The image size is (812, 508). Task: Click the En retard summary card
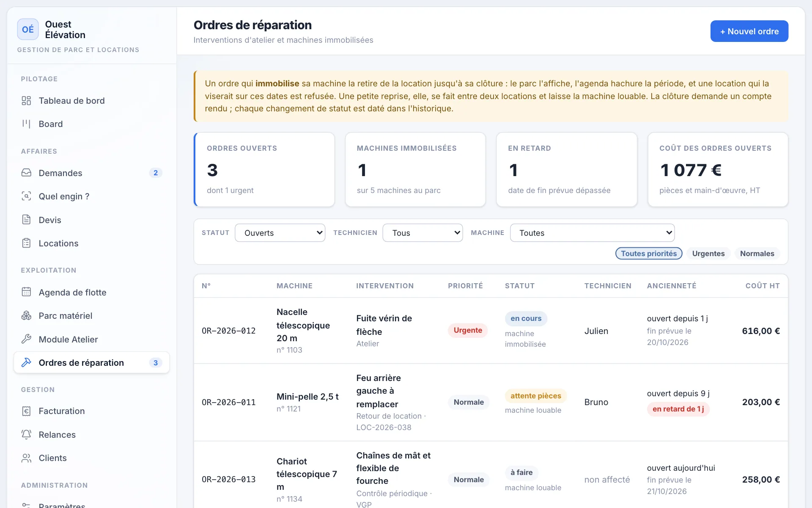pyautogui.click(x=567, y=170)
